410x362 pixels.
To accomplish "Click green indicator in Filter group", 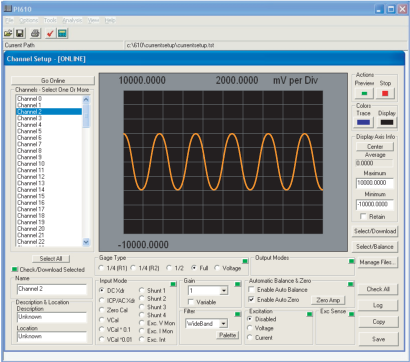I will (237, 314).
